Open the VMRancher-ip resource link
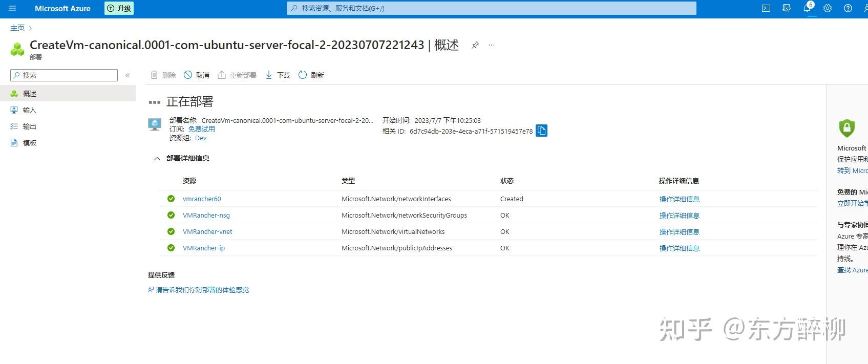The width and height of the screenshot is (868, 364). pyautogui.click(x=204, y=248)
